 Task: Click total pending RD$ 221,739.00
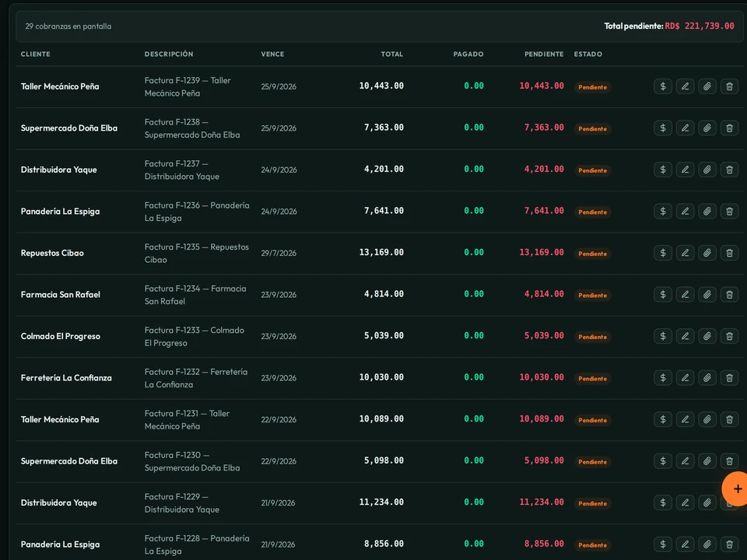700,26
